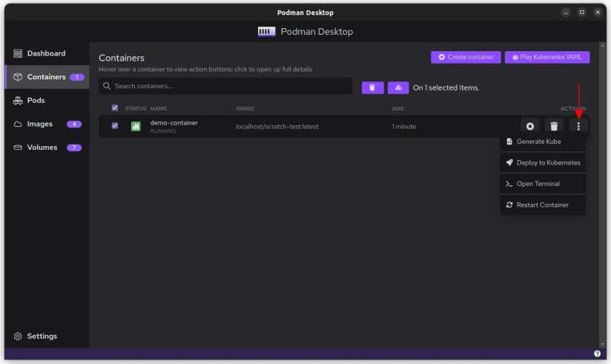Open the Images section
Image resolution: width=611 pixels, height=364 pixels.
47,124
